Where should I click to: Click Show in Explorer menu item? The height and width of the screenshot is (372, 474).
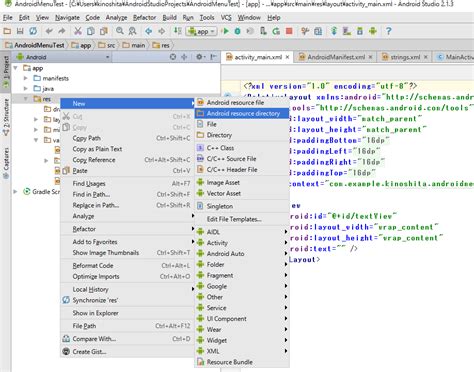coord(127,313)
